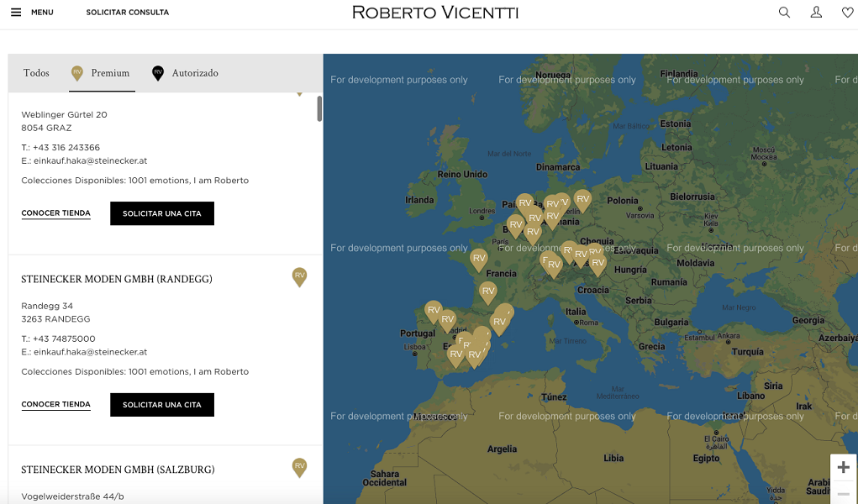Click the RV map pin near Polonia
The height and width of the screenshot is (504, 858).
[582, 200]
